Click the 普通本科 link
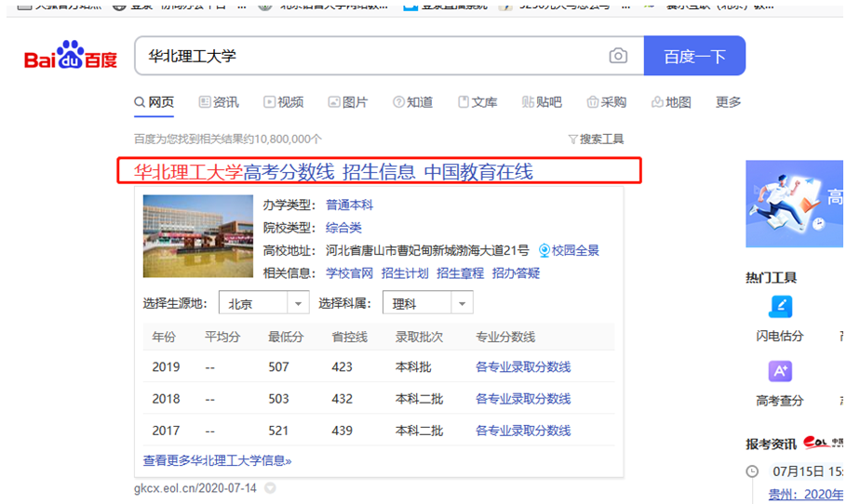 pyautogui.click(x=349, y=206)
